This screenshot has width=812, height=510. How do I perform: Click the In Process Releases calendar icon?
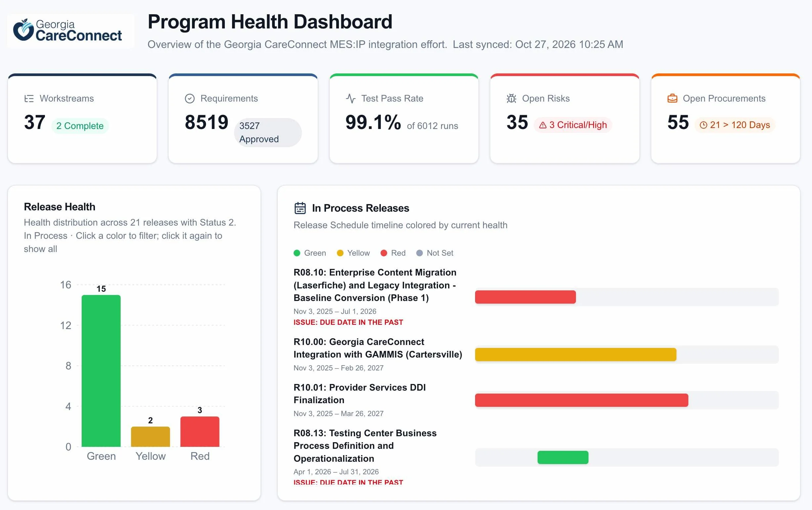pyautogui.click(x=300, y=208)
